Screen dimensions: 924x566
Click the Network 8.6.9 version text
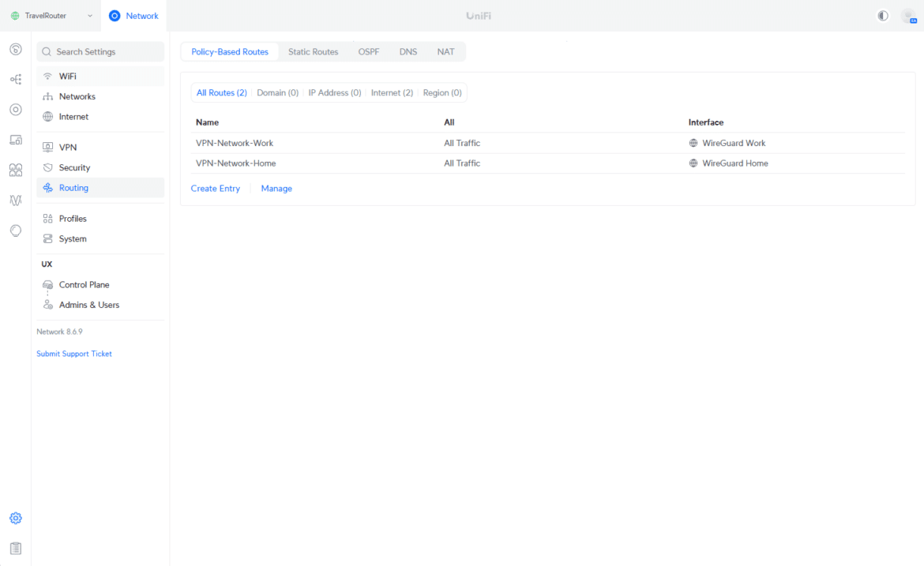(x=59, y=332)
